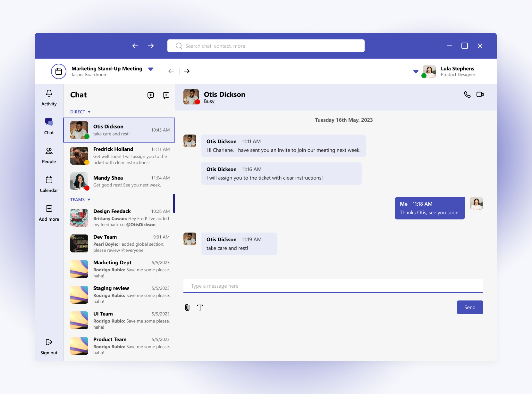Click the Send button
532x394 pixels.
[470, 307]
